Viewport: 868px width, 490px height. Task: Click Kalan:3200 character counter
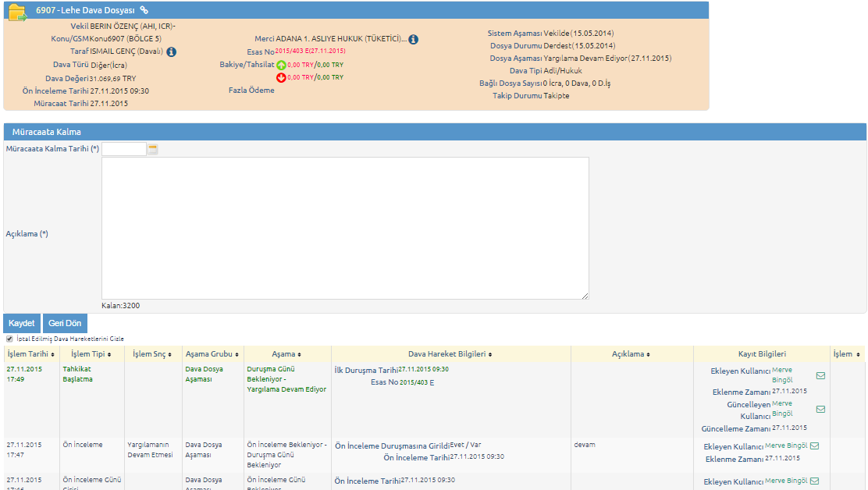click(121, 305)
